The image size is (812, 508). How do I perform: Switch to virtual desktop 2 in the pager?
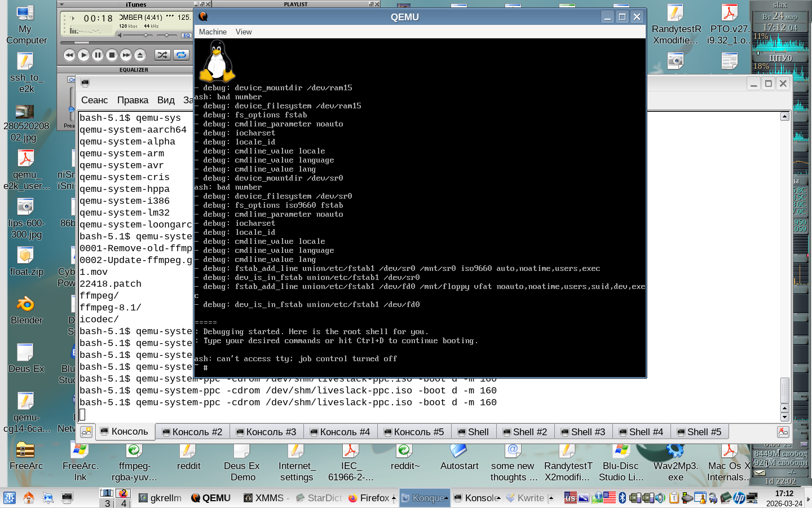[123, 493]
